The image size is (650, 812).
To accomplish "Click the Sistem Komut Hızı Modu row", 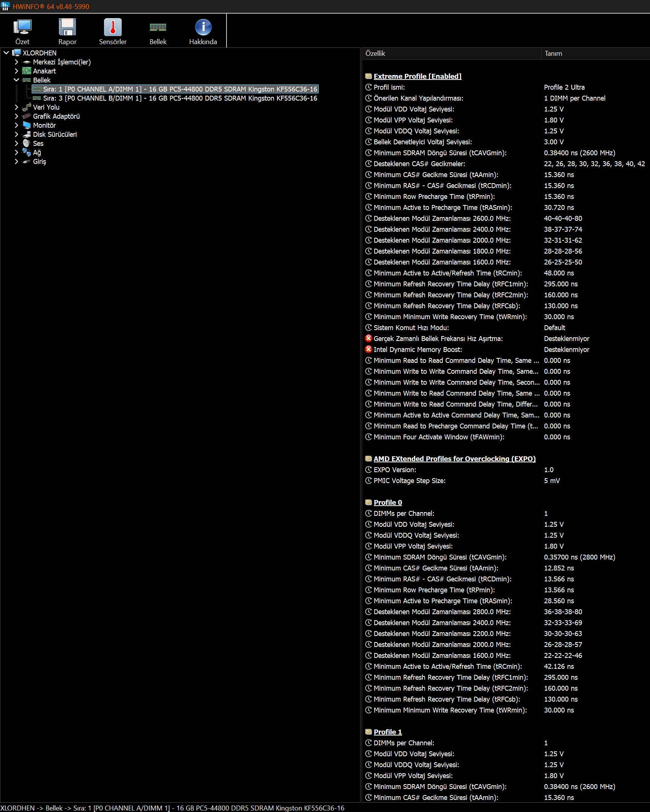I will coord(506,328).
